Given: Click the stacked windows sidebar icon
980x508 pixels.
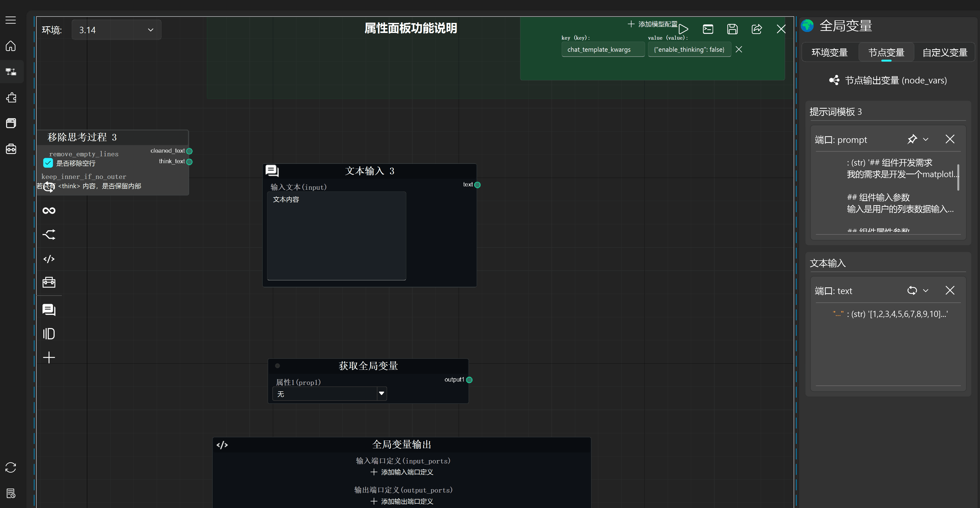Looking at the screenshot, I should (11, 123).
